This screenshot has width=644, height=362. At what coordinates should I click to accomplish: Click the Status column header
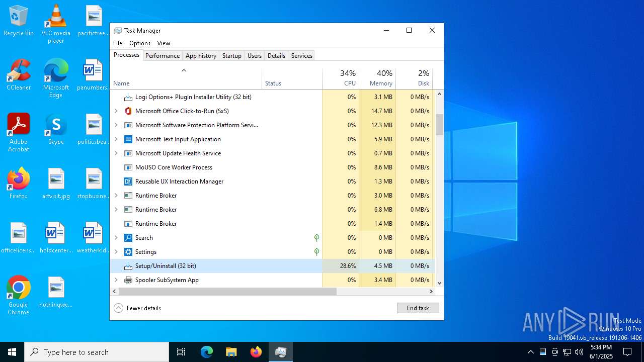pyautogui.click(x=292, y=78)
